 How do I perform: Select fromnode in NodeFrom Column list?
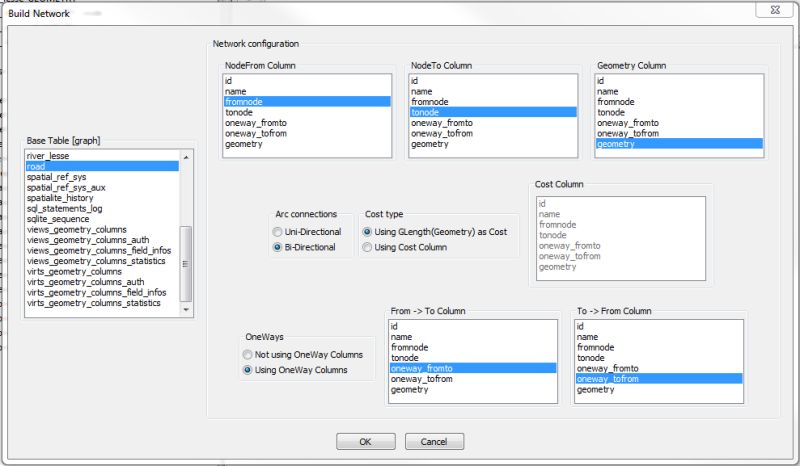pos(307,102)
